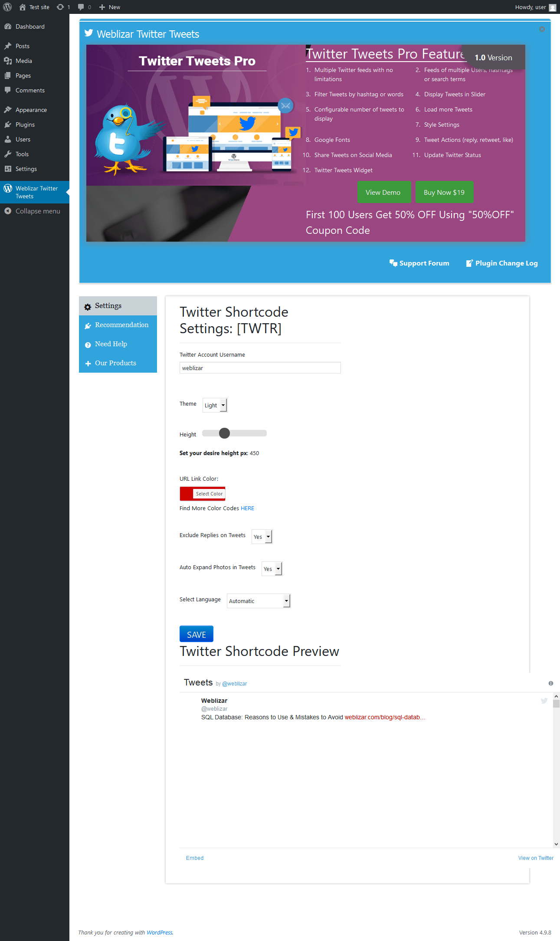Open the Support Forum link

pyautogui.click(x=419, y=263)
